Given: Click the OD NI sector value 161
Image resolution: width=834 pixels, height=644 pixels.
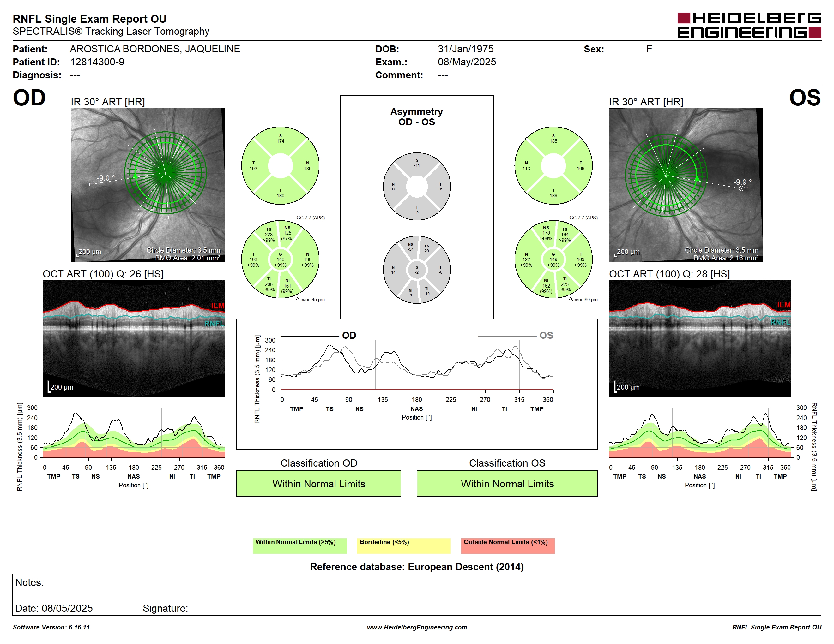Looking at the screenshot, I should pos(287,286).
